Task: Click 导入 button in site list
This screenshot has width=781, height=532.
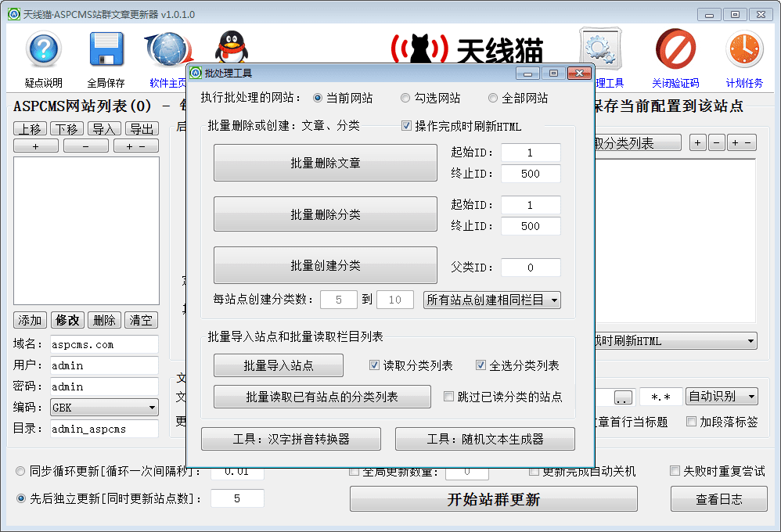Action: [x=104, y=129]
